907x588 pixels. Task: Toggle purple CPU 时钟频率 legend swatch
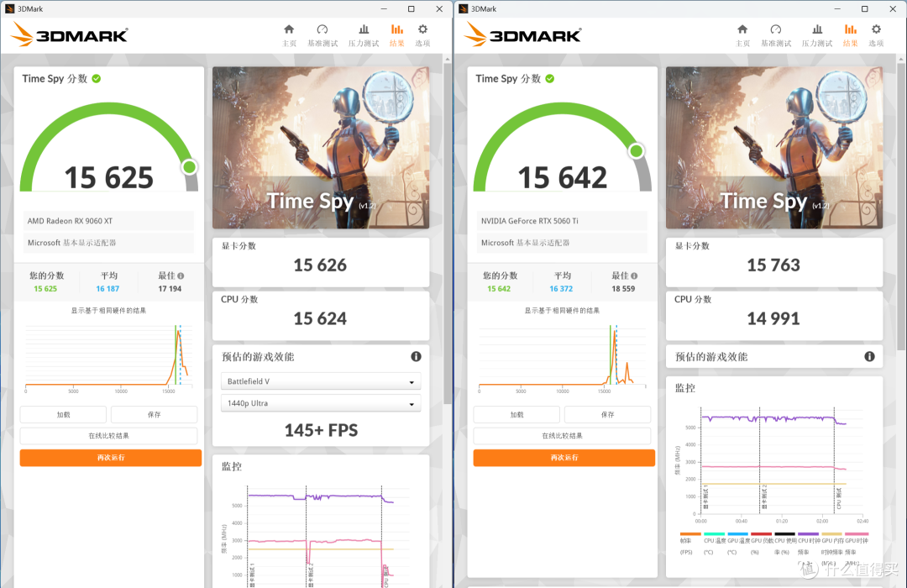click(809, 534)
